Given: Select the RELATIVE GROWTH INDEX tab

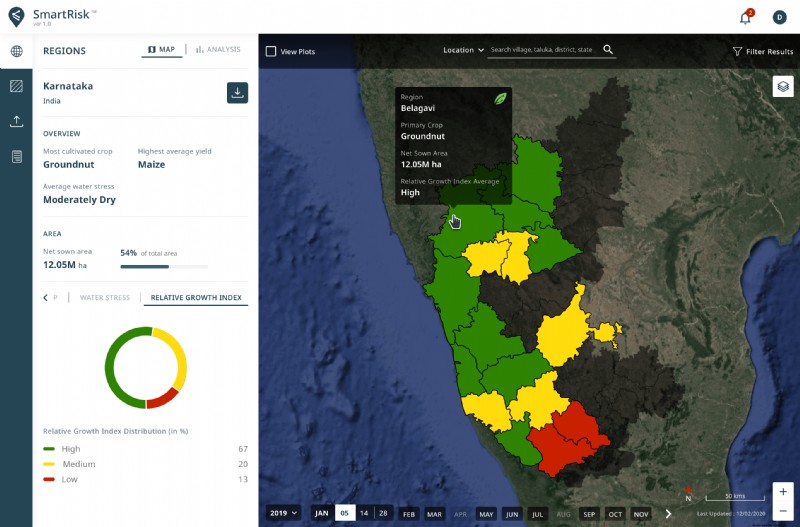Looking at the screenshot, I should click(x=196, y=298).
